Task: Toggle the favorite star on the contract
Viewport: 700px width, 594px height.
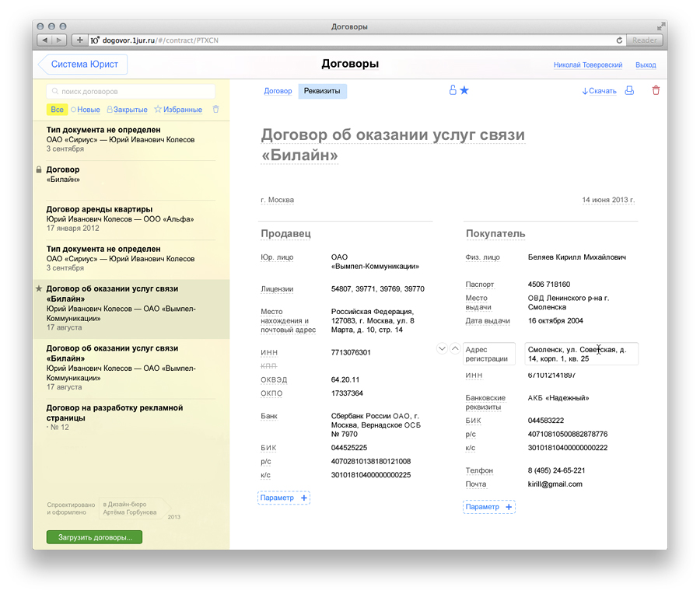Action: pos(464,90)
